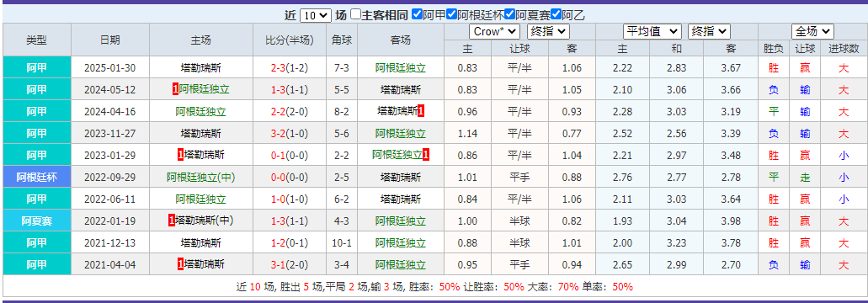868x303 pixels.
Task: Click result 走 in 2022-09-29 row
Action: (805, 178)
